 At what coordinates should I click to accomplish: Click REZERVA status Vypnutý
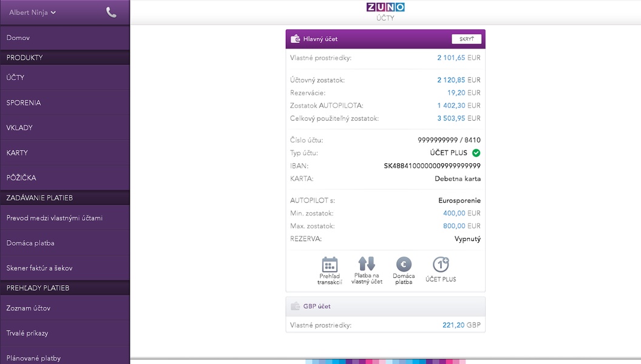point(467,239)
